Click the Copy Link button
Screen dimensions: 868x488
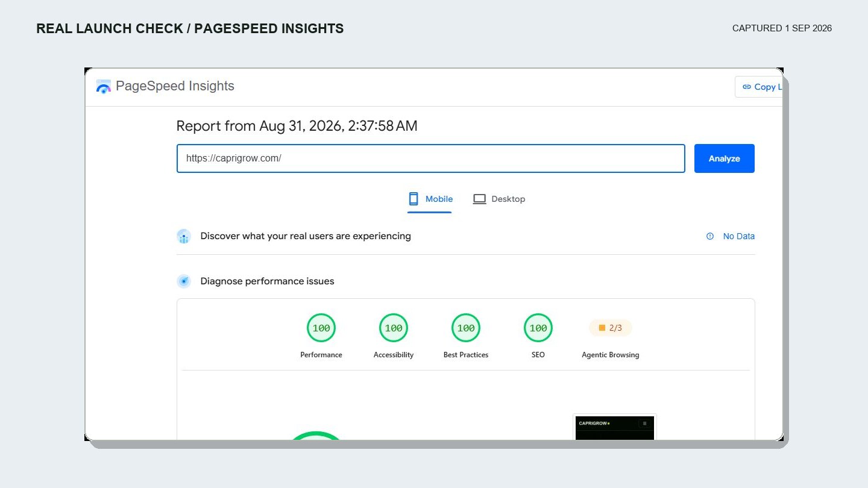759,87
